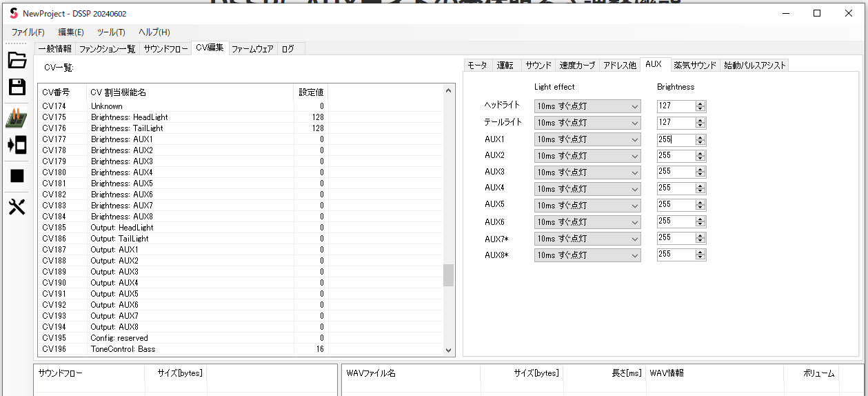Click the CV list vertical scrollbar thumb
The height and width of the screenshot is (396, 868).
pos(448,275)
